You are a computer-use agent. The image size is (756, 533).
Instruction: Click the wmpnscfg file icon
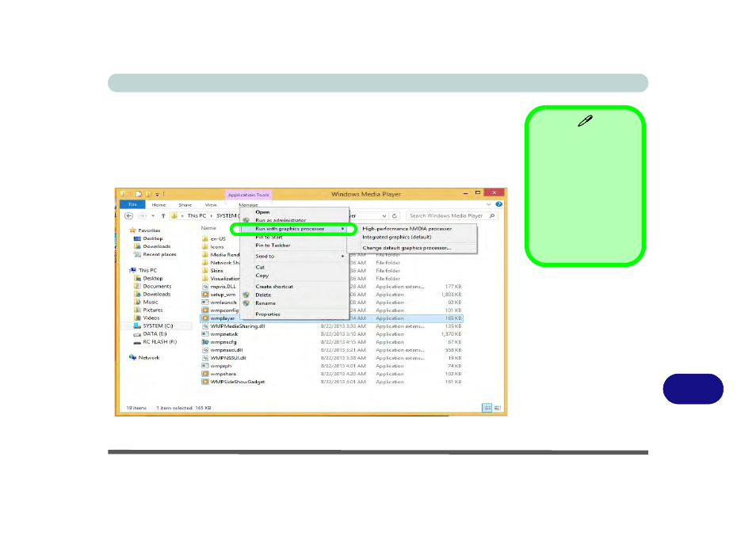click(205, 342)
